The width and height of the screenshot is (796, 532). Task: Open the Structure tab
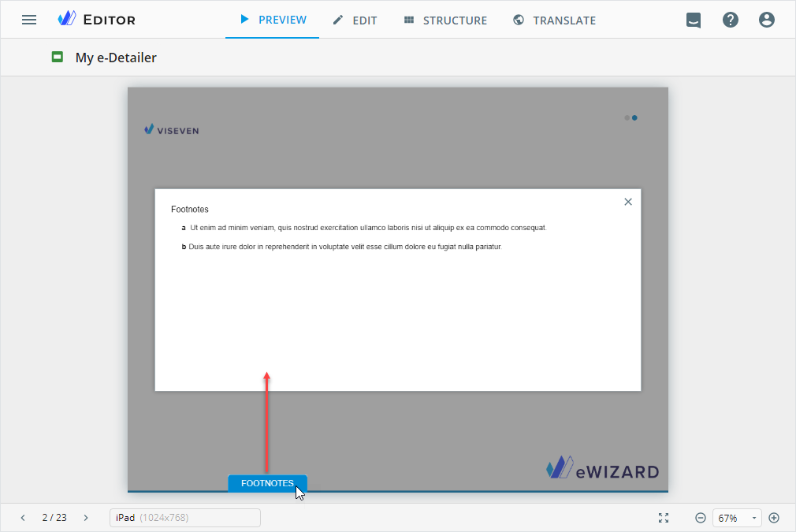(x=445, y=20)
